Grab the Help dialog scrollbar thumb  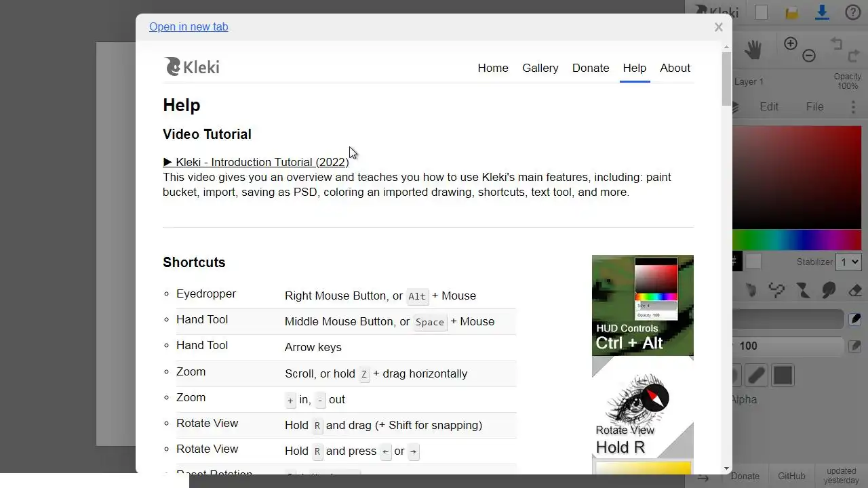726,79
